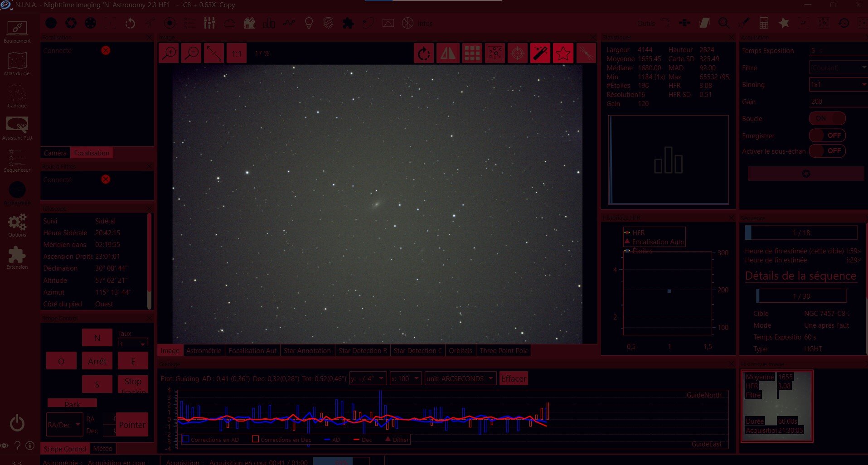Click the star detection icon in image toolbar
This screenshot has width=868, height=465.
pos(563,53)
